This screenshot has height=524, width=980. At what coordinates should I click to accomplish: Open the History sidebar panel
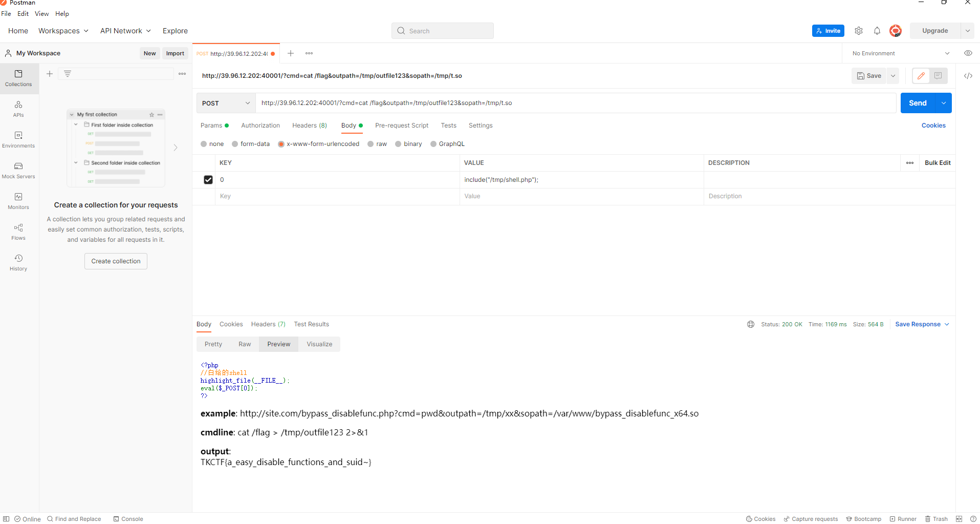pos(18,262)
